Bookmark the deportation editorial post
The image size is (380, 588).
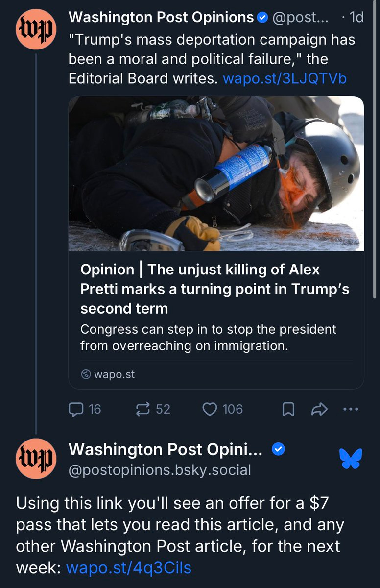point(289,409)
